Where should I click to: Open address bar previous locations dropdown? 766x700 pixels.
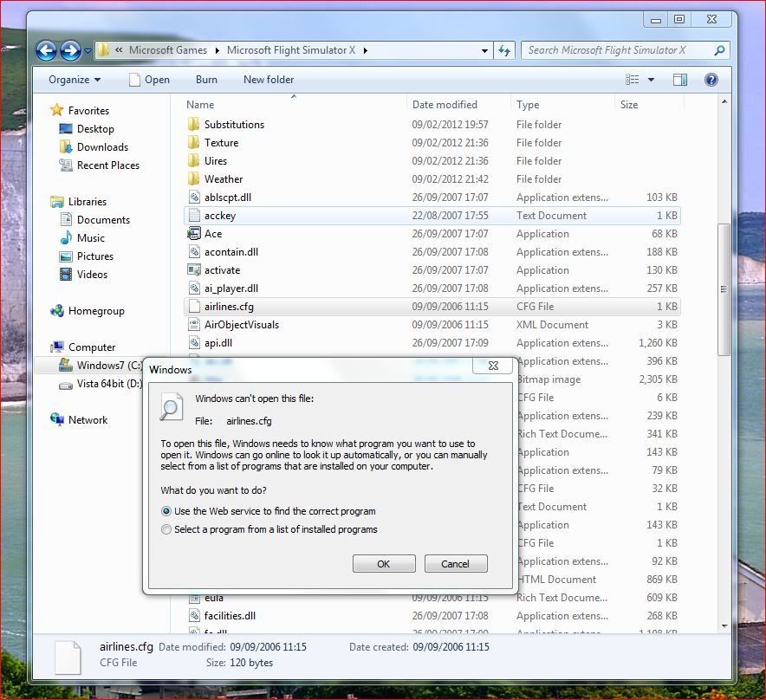pyautogui.click(x=484, y=50)
